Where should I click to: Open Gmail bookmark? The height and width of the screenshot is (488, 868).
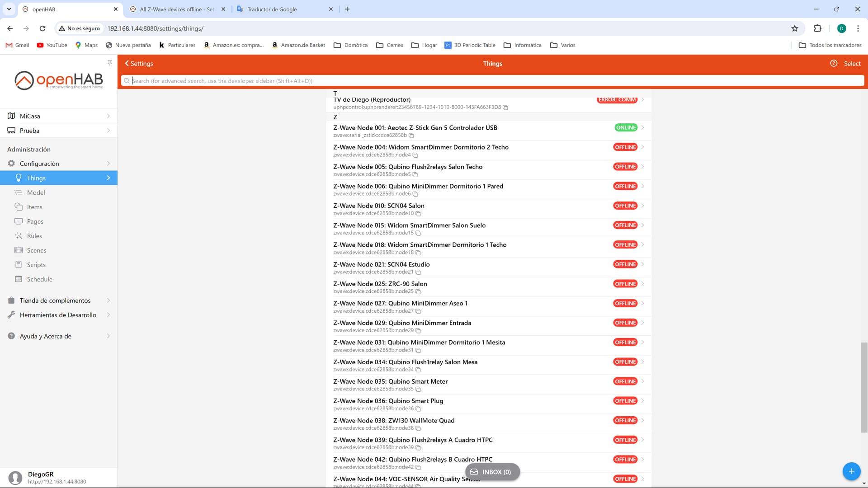[x=17, y=45]
